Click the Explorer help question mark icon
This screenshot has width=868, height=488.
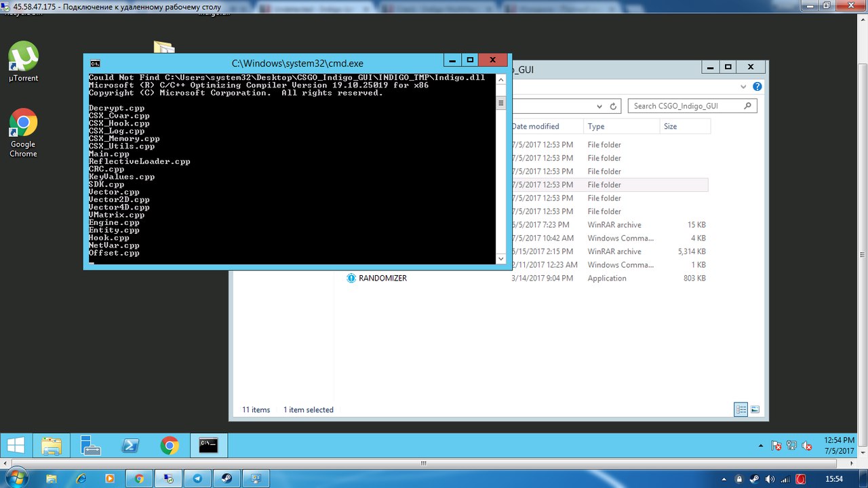click(x=757, y=87)
